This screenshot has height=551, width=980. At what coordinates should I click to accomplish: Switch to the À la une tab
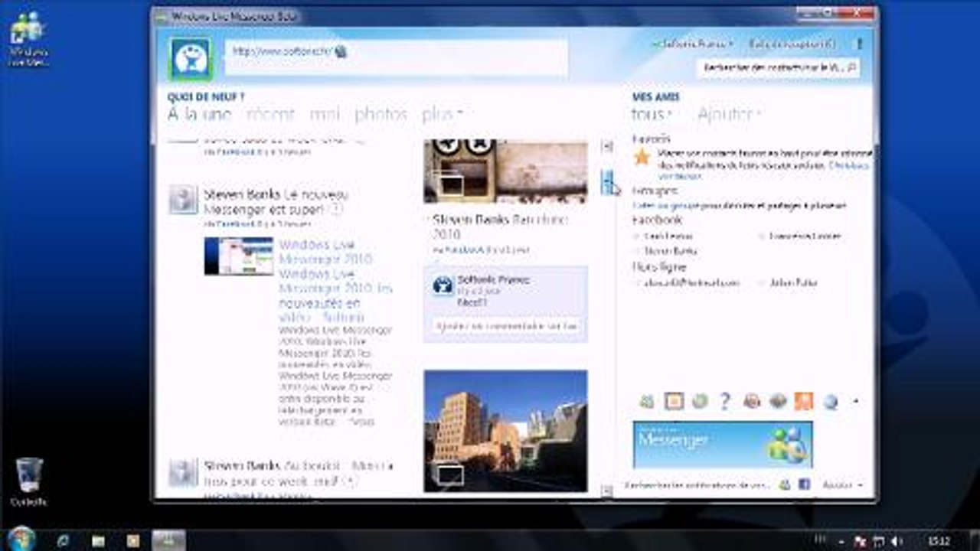point(199,114)
